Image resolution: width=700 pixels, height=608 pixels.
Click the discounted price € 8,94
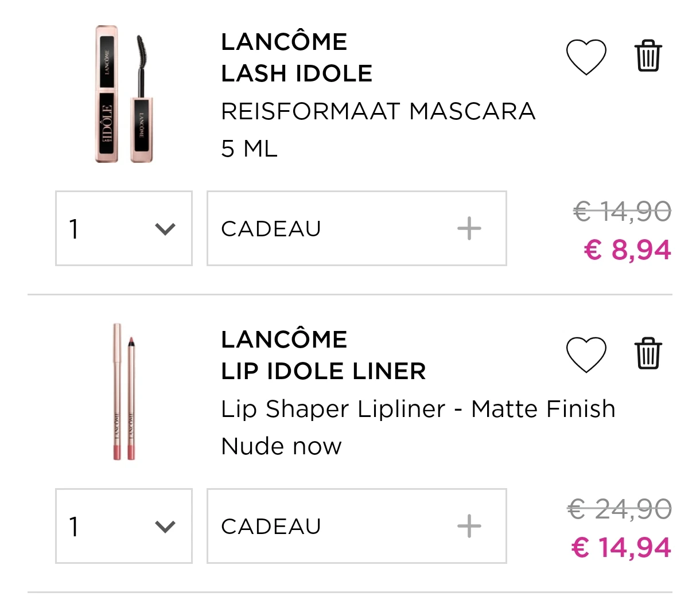click(x=628, y=250)
